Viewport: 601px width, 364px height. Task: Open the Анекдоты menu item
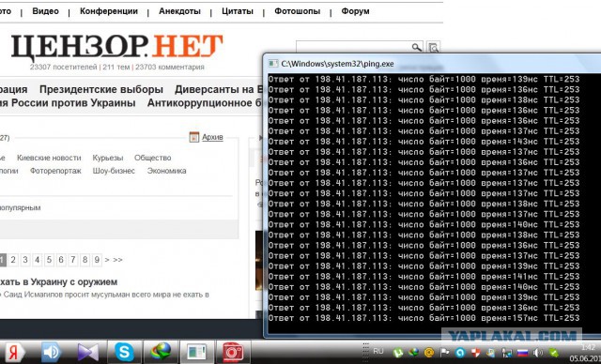pyautogui.click(x=179, y=11)
